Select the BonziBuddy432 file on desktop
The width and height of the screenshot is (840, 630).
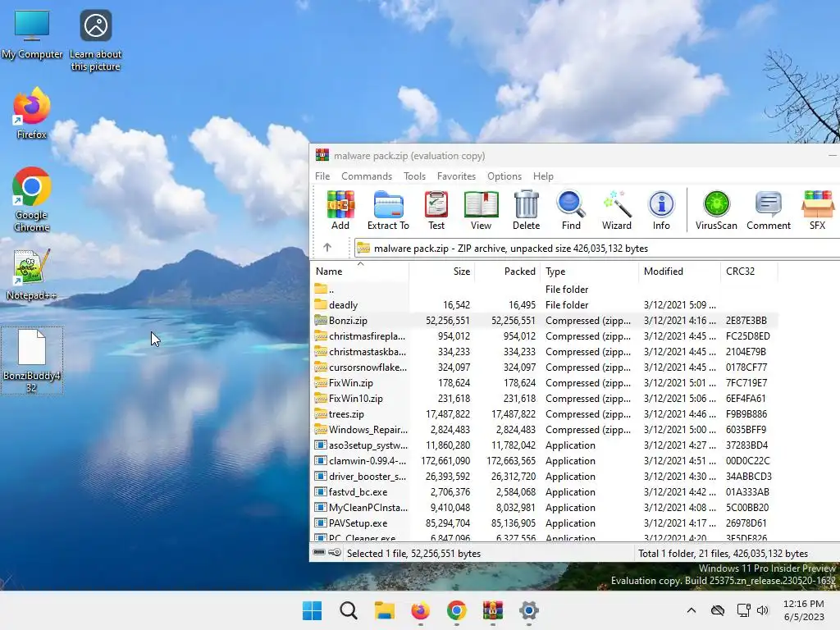click(x=32, y=361)
